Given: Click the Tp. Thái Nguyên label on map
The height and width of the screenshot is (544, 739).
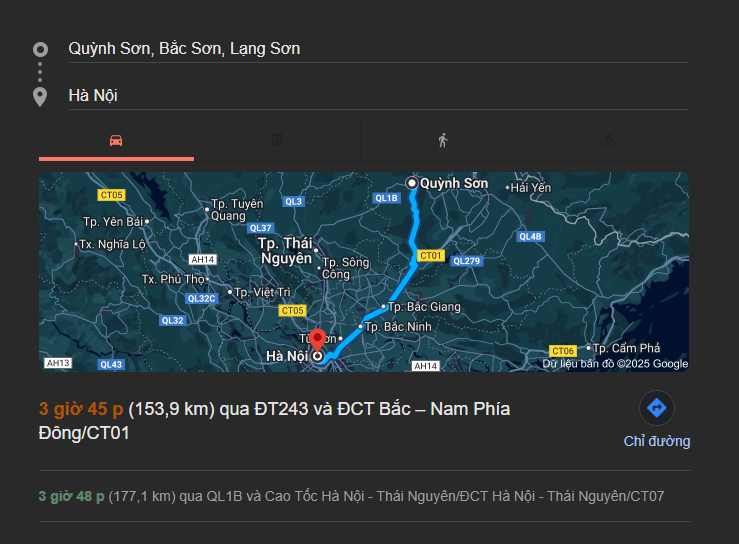Looking at the screenshot, I should click(x=285, y=250).
